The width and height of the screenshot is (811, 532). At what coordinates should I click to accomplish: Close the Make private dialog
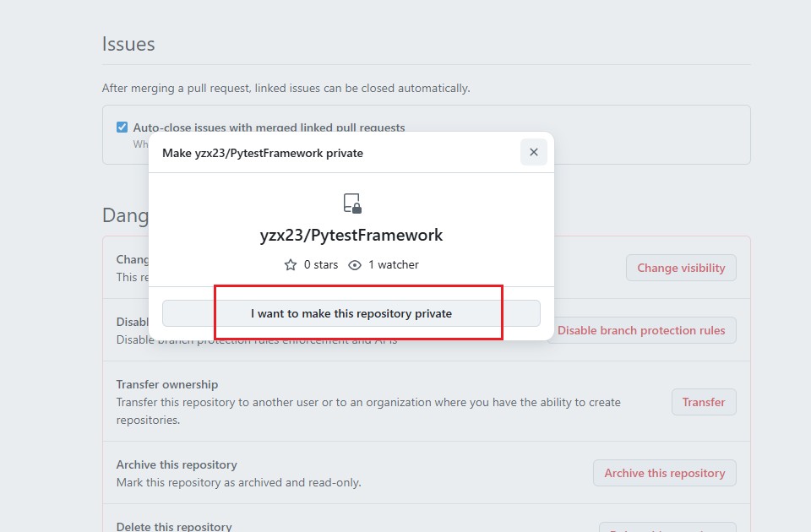coord(534,152)
